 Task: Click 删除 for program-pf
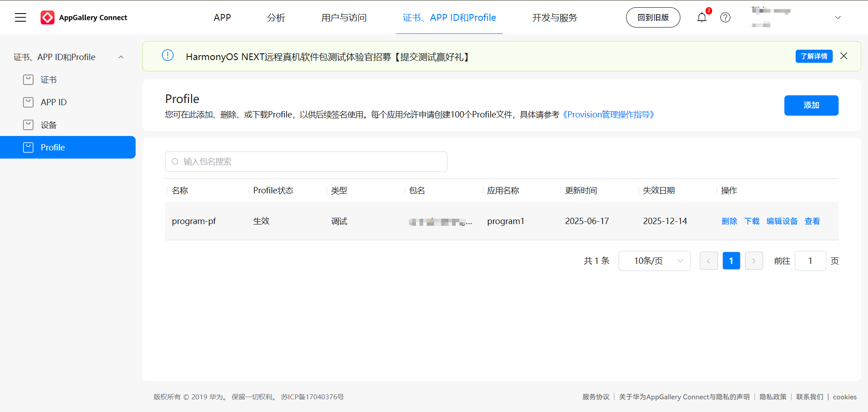[729, 221]
